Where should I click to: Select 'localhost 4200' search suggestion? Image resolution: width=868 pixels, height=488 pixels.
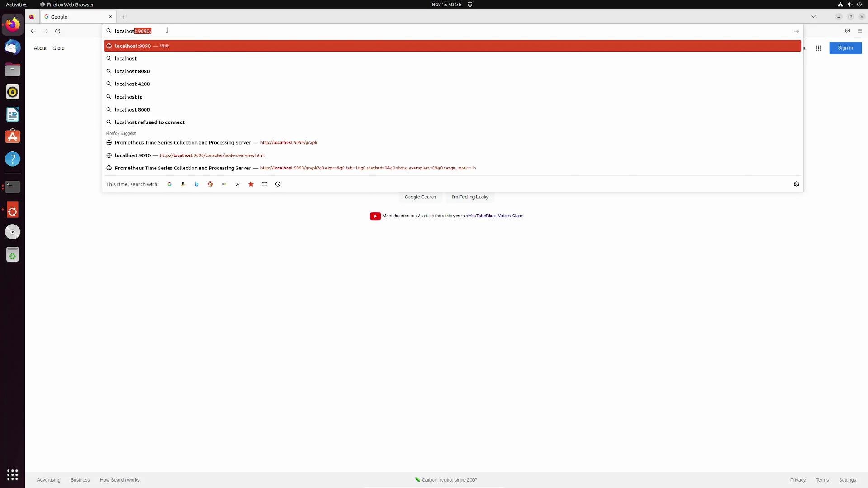[453, 84]
